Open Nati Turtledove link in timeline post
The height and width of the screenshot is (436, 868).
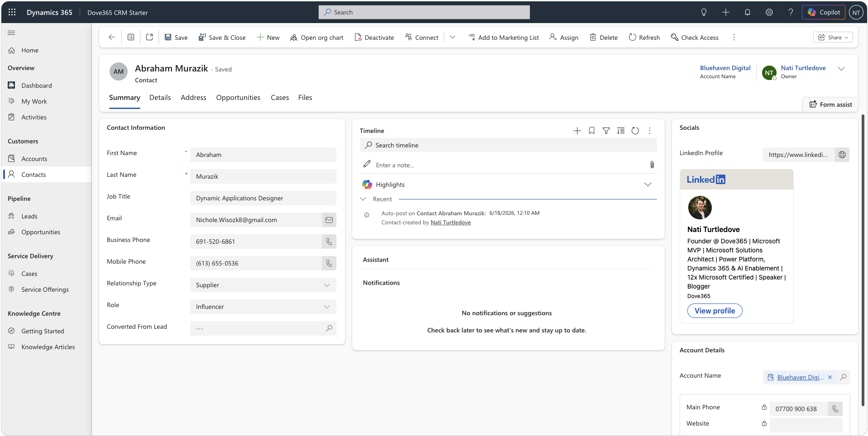[451, 223]
